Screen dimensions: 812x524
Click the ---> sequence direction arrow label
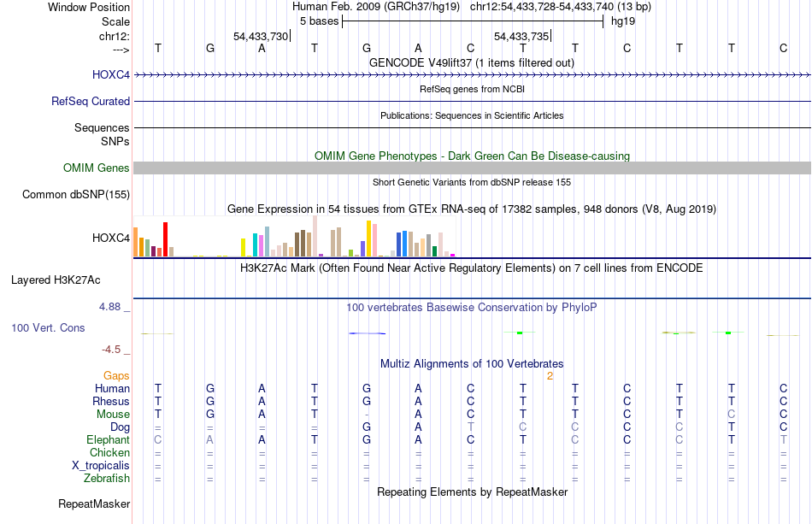point(121,50)
